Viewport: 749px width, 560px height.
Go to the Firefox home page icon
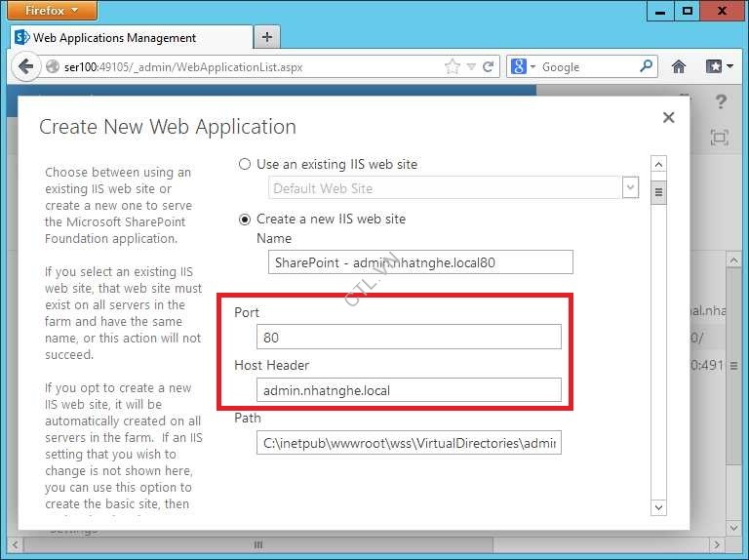tap(679, 67)
